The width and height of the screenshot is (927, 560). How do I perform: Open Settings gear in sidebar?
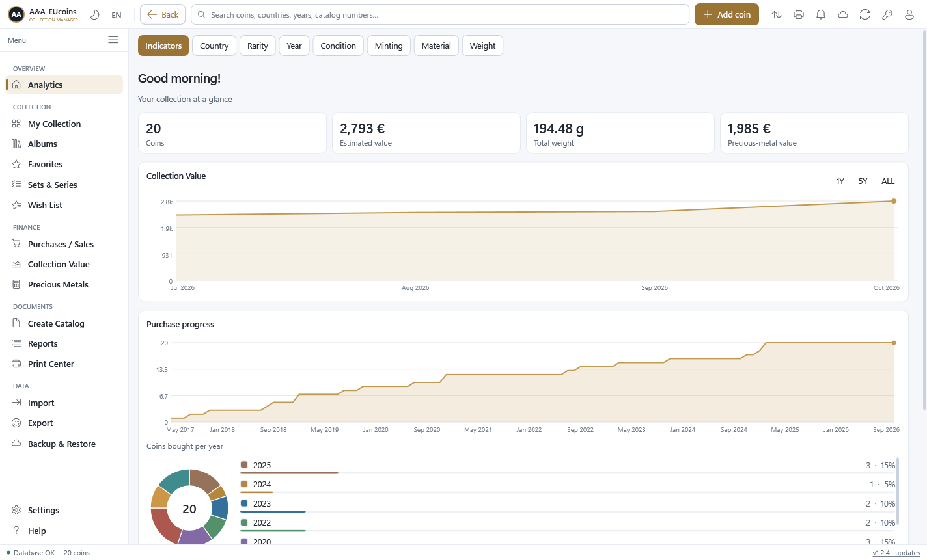(x=64, y=510)
